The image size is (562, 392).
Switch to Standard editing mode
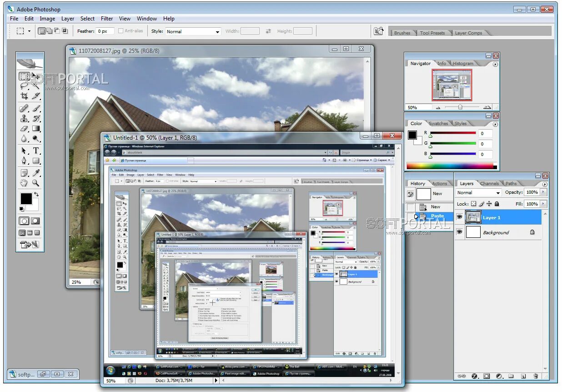pos(24,221)
